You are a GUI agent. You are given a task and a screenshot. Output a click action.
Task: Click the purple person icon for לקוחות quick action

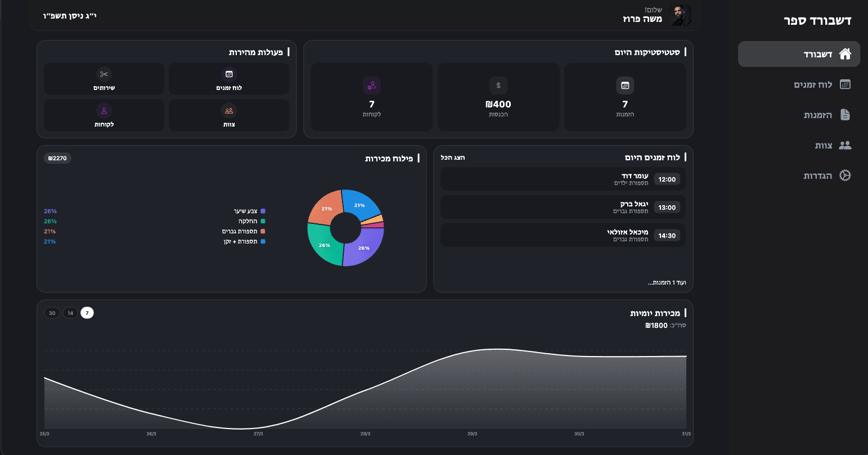(104, 111)
